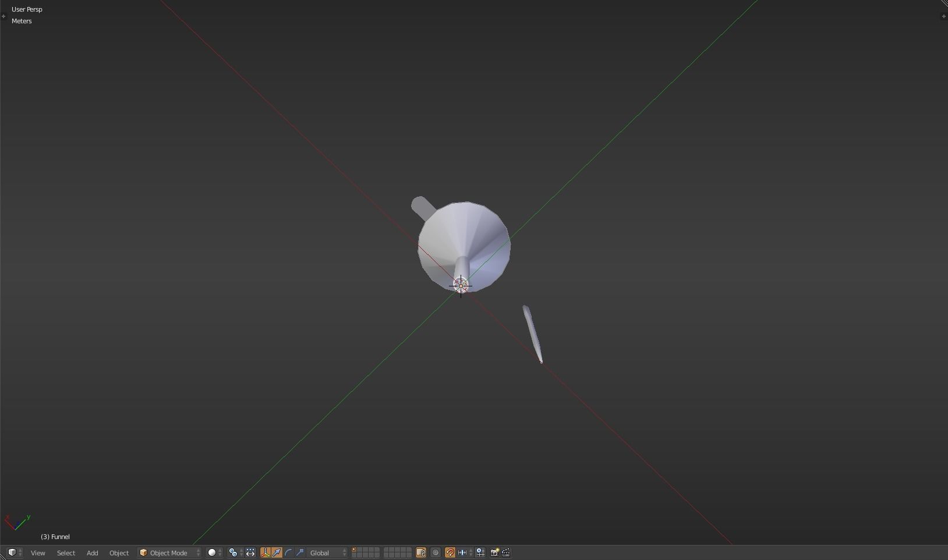Screen dimensions: 948x560
Task: Expand tool shelf with left plus
Action: point(3,16)
